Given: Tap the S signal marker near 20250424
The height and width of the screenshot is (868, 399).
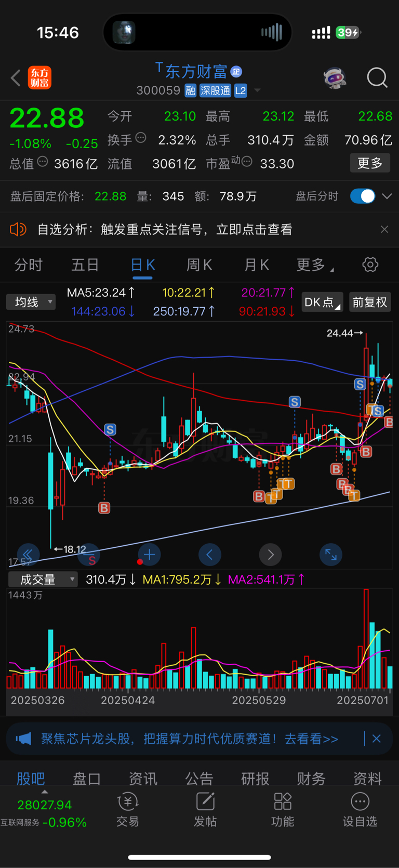Looking at the screenshot, I should [x=110, y=430].
